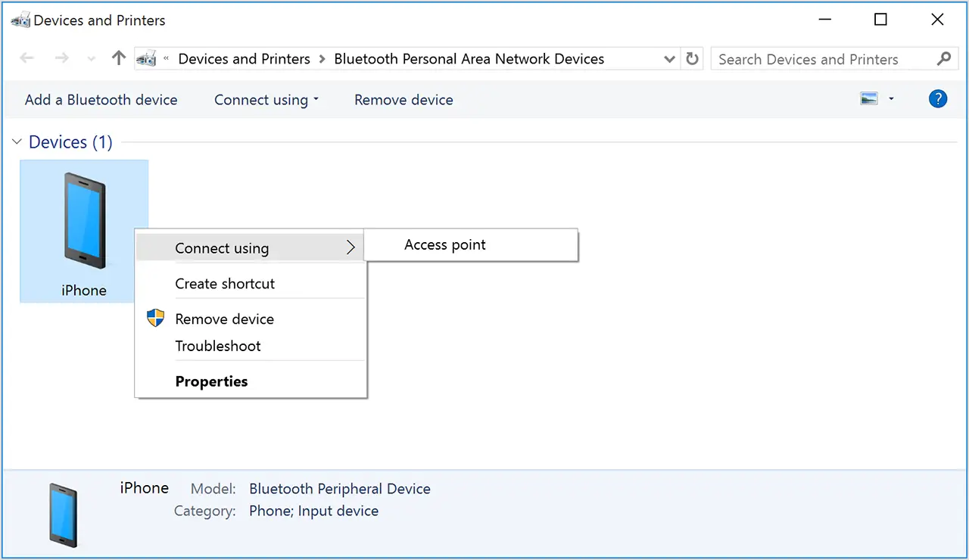
Task: Click the Up one level arrow
Action: 118,58
